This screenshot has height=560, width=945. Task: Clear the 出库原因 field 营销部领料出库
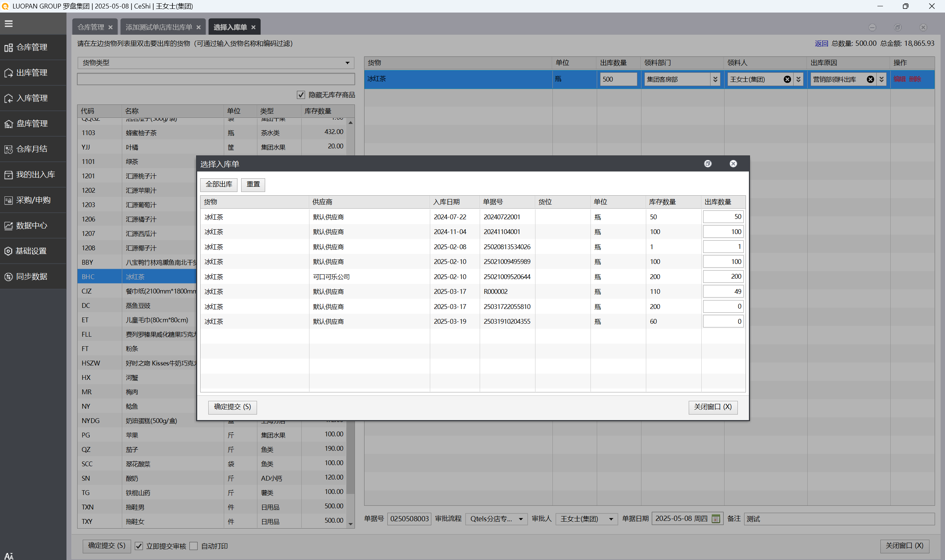point(870,79)
